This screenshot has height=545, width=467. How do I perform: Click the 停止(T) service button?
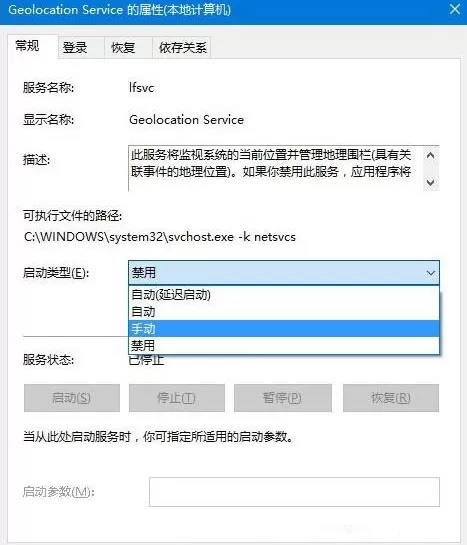click(x=177, y=398)
